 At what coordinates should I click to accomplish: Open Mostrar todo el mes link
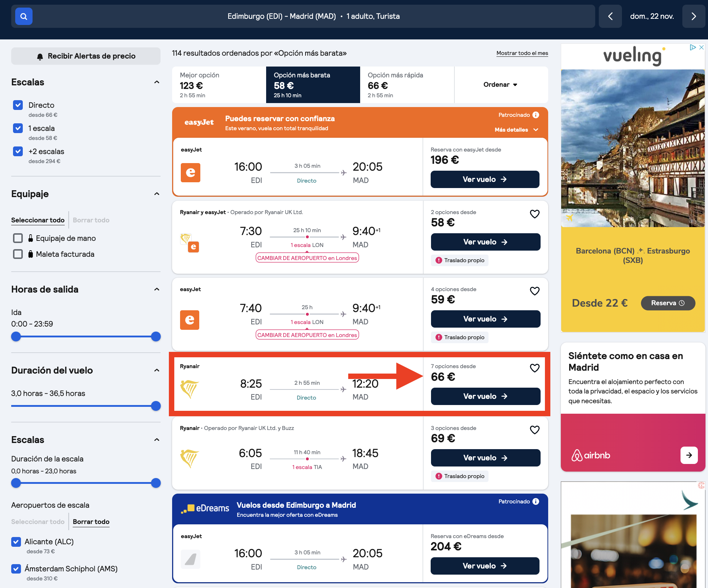[522, 53]
